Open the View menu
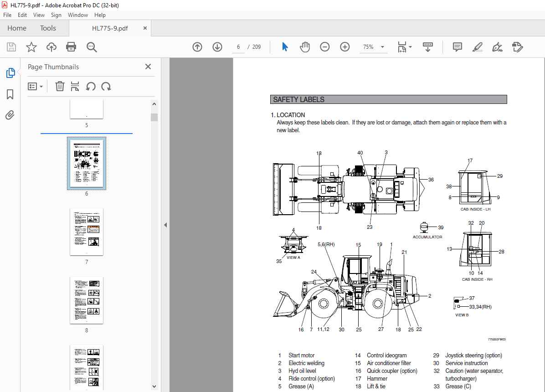Screen dimensions: 545x392 coord(39,15)
